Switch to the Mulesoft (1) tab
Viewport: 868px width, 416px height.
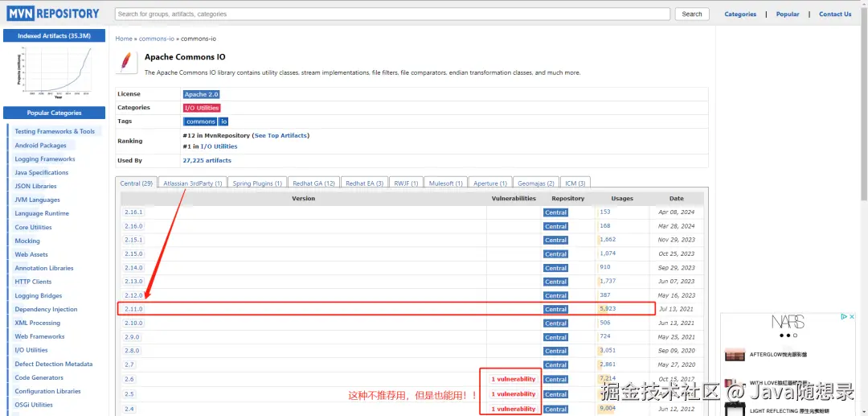tap(445, 183)
